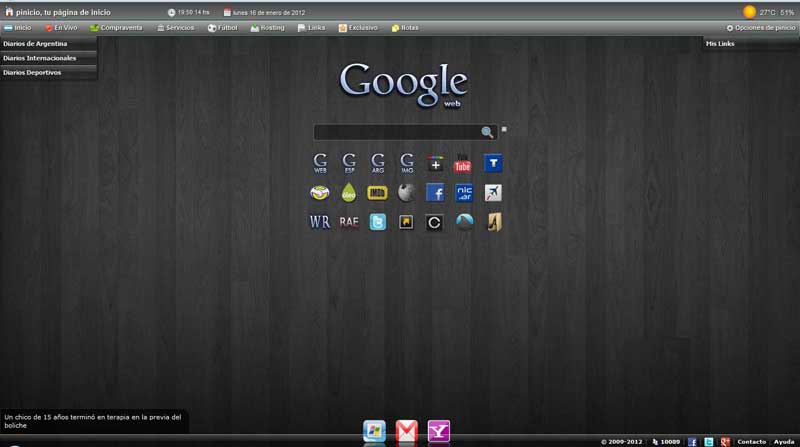
Task: Select the Google IMG search option
Action: [407, 164]
